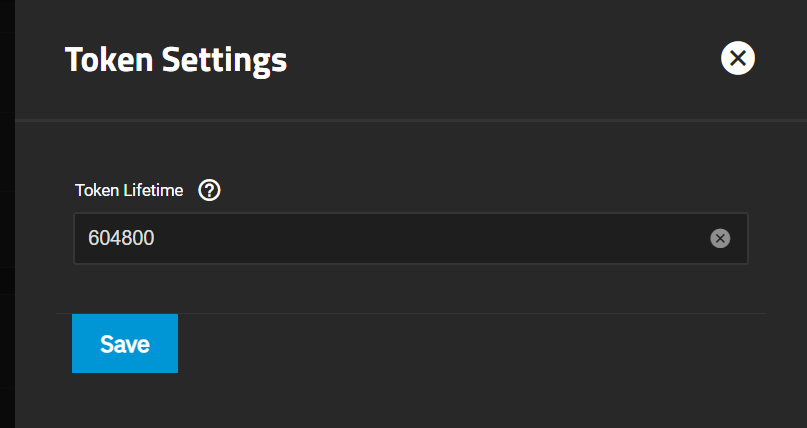Click the question mark help icon

209,190
